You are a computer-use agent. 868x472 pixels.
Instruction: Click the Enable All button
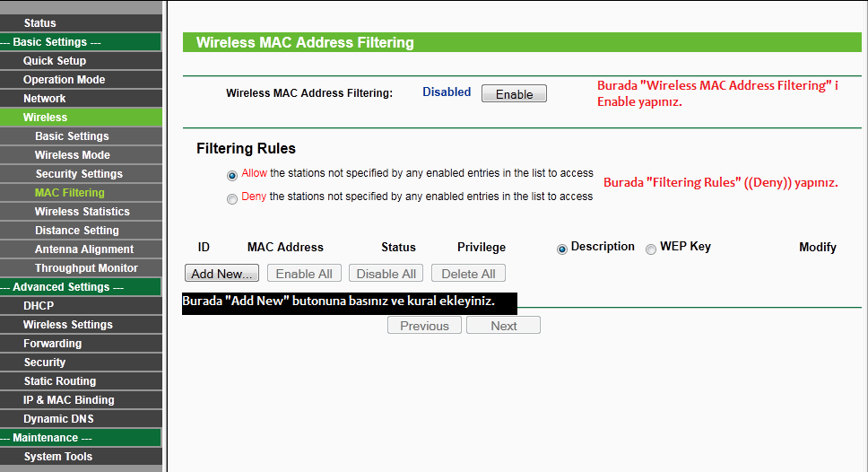pos(304,274)
